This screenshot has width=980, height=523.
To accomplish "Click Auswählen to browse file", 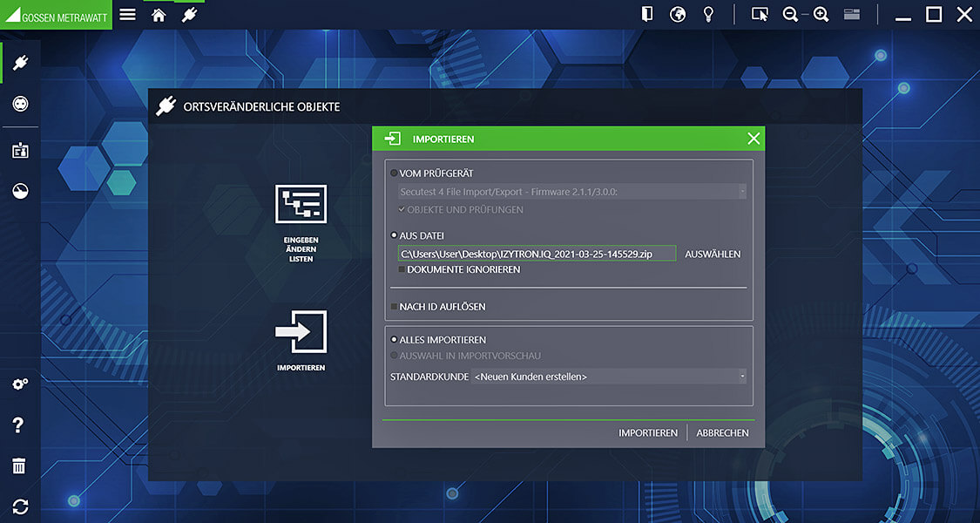I will (713, 254).
